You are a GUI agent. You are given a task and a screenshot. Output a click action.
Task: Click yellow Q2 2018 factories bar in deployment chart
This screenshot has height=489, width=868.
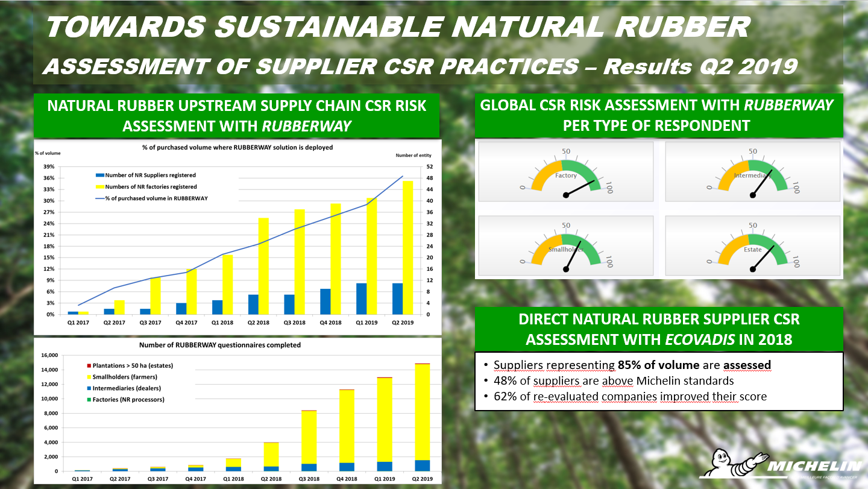pyautogui.click(x=263, y=266)
